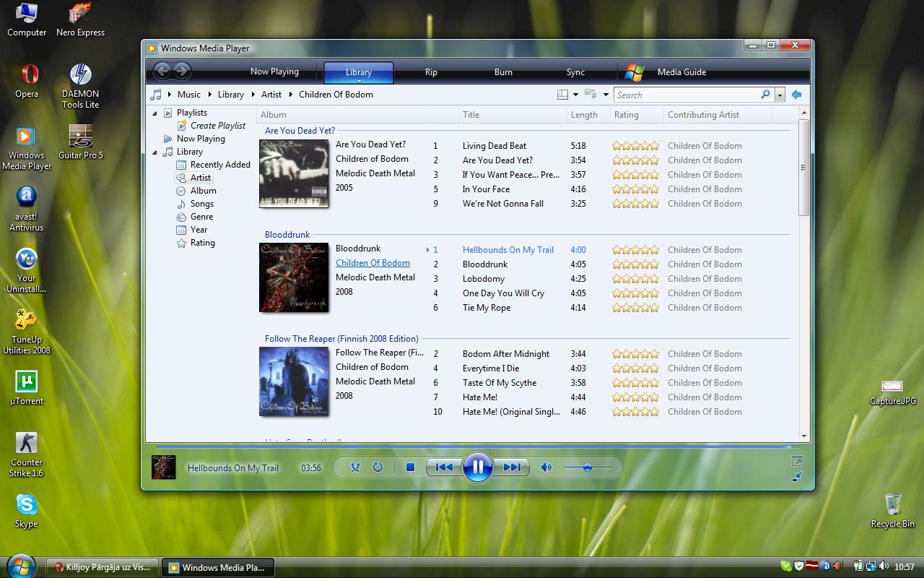The height and width of the screenshot is (578, 924).
Task: Sort by the Title column header
Action: tap(513, 115)
